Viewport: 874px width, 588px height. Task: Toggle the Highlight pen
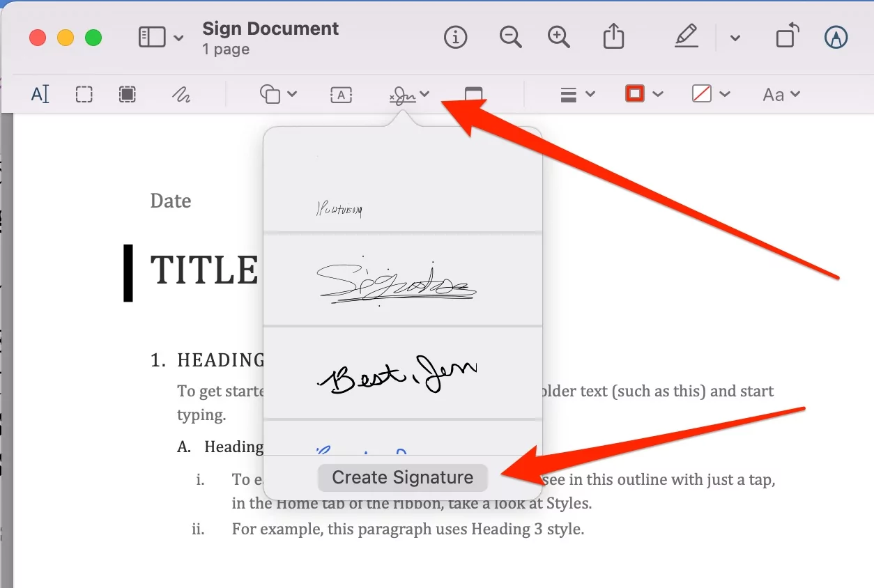[687, 37]
